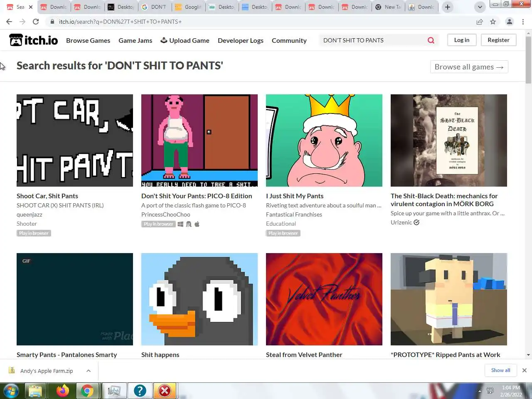Go to Upload Game
Image resolution: width=532 pixels, height=399 pixels.
185,40
